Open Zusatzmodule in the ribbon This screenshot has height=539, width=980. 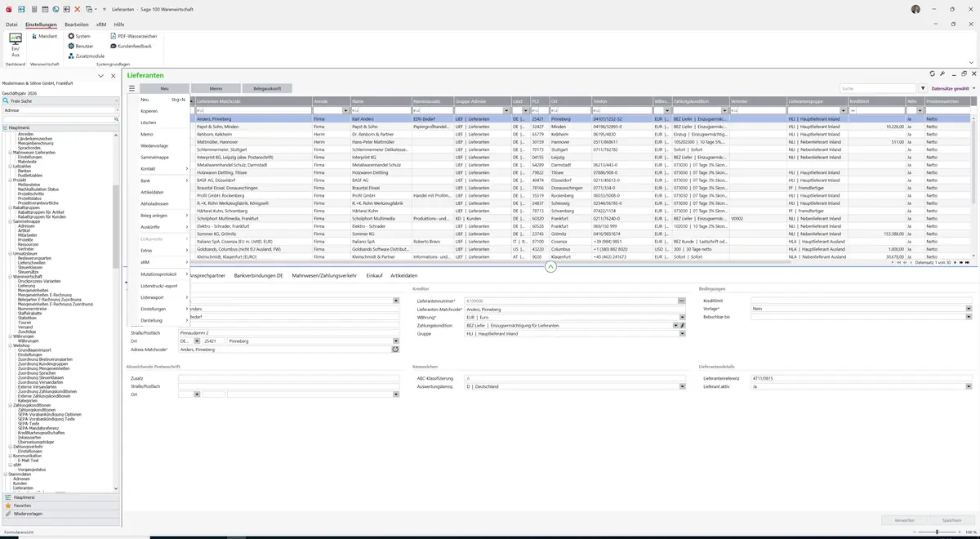[x=86, y=56]
